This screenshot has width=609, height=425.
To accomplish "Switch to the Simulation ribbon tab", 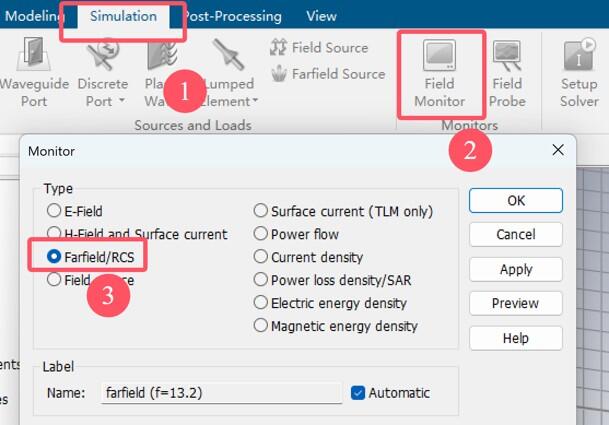I will (x=122, y=17).
